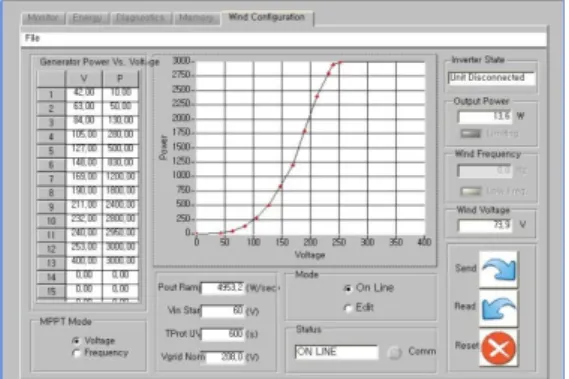
Task: Click the Output Power value field
Action: click(x=485, y=117)
